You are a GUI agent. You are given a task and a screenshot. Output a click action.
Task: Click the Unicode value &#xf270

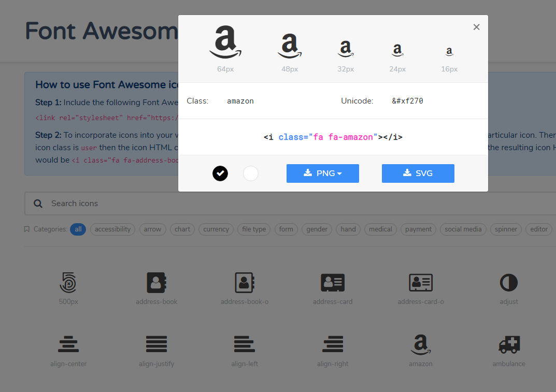click(x=407, y=101)
